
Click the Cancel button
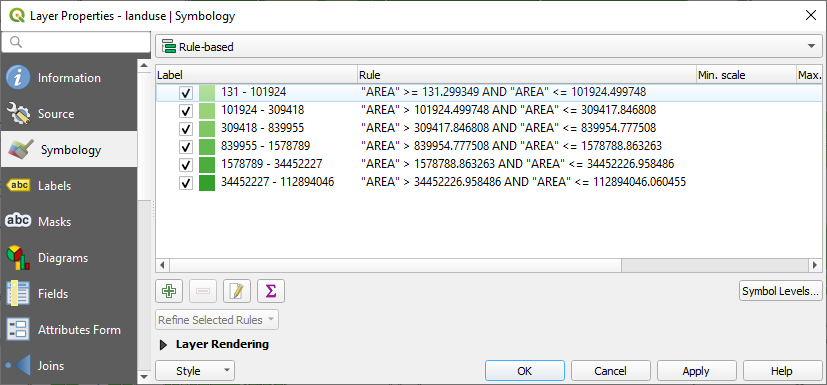point(611,371)
